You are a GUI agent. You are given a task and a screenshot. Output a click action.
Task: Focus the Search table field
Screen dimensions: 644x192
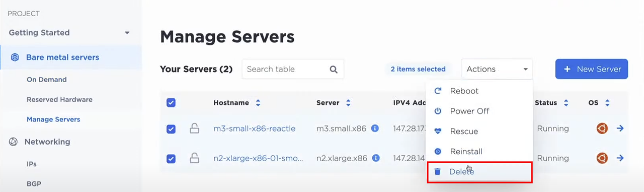click(x=293, y=69)
